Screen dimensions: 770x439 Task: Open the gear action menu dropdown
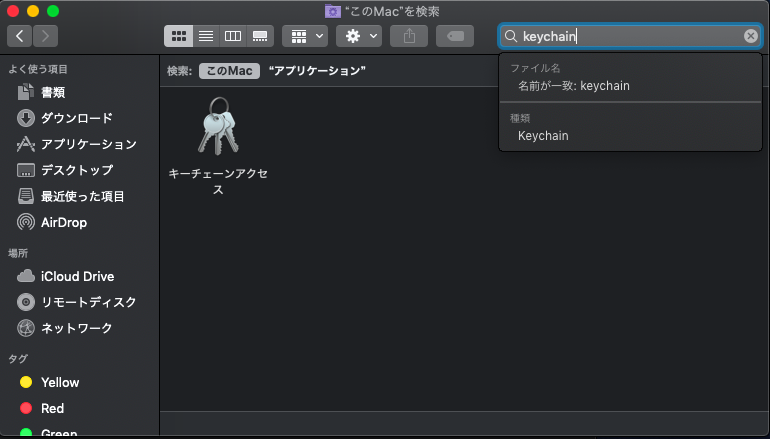[358, 36]
